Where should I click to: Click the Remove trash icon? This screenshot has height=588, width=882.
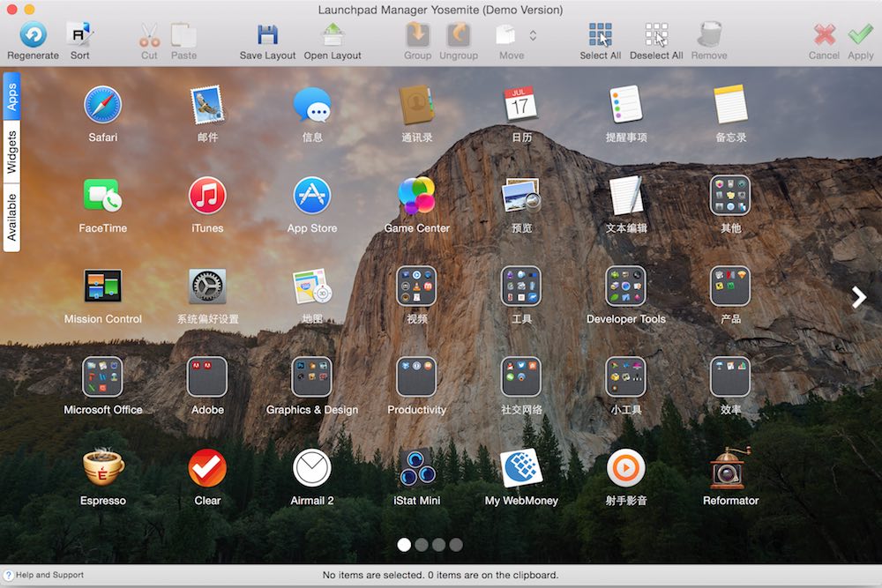(709, 35)
